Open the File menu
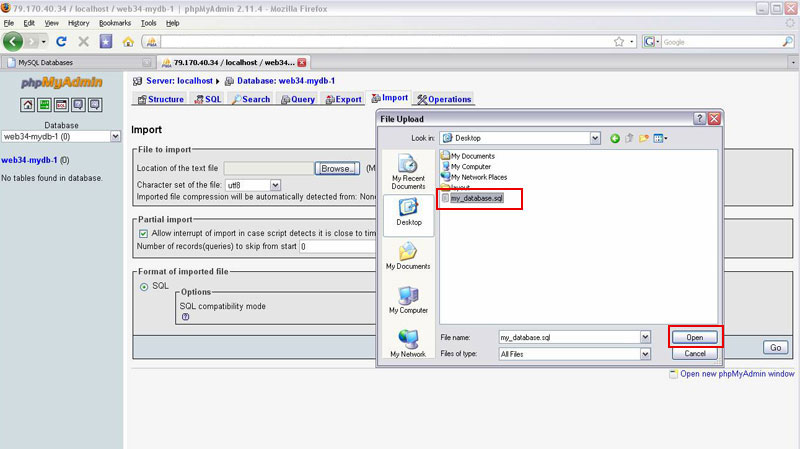Screen dimensions: 800x449 pos(9,23)
